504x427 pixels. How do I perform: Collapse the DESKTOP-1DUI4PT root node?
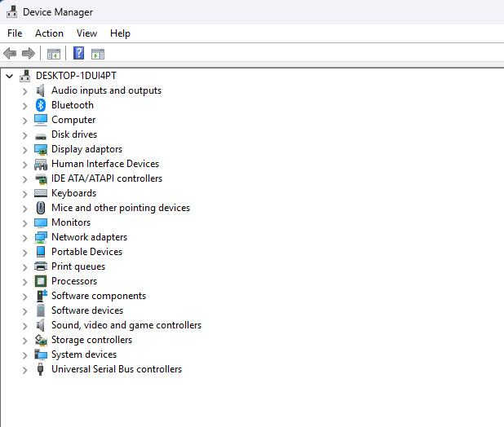click(9, 76)
